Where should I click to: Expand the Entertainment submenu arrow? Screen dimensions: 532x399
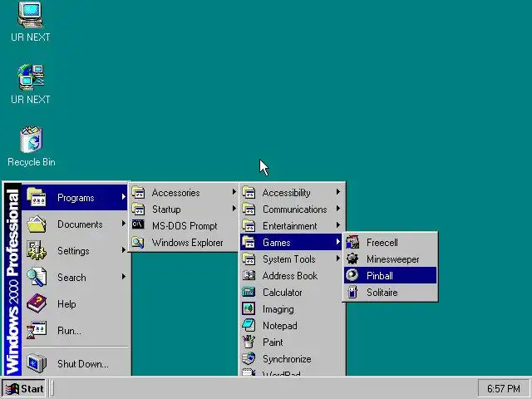[x=338, y=225]
